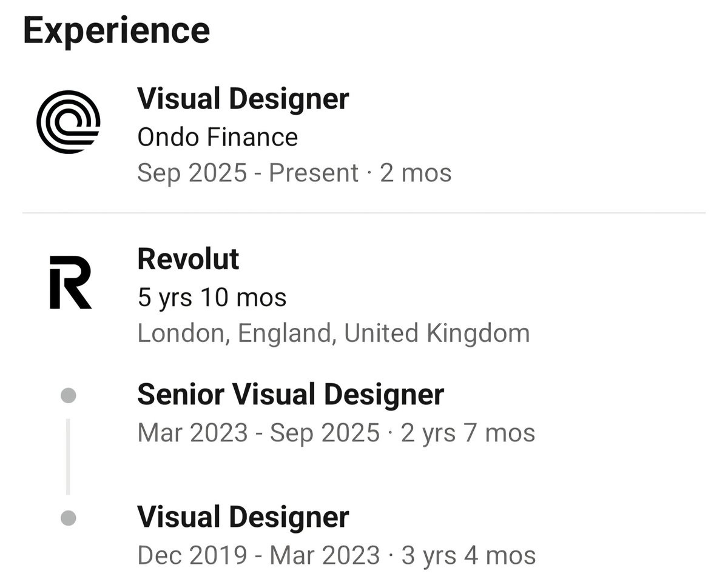Open the Revolut company heading link

[188, 259]
